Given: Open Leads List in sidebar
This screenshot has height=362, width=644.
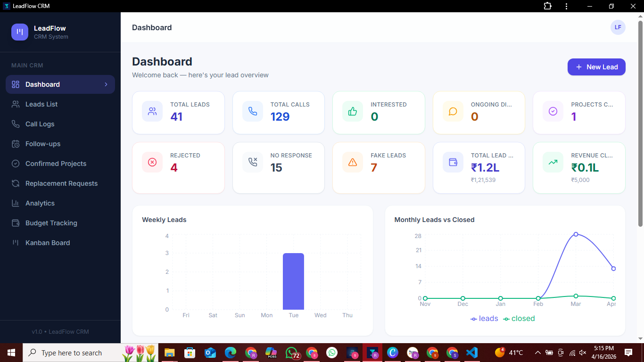Looking at the screenshot, I should point(41,104).
